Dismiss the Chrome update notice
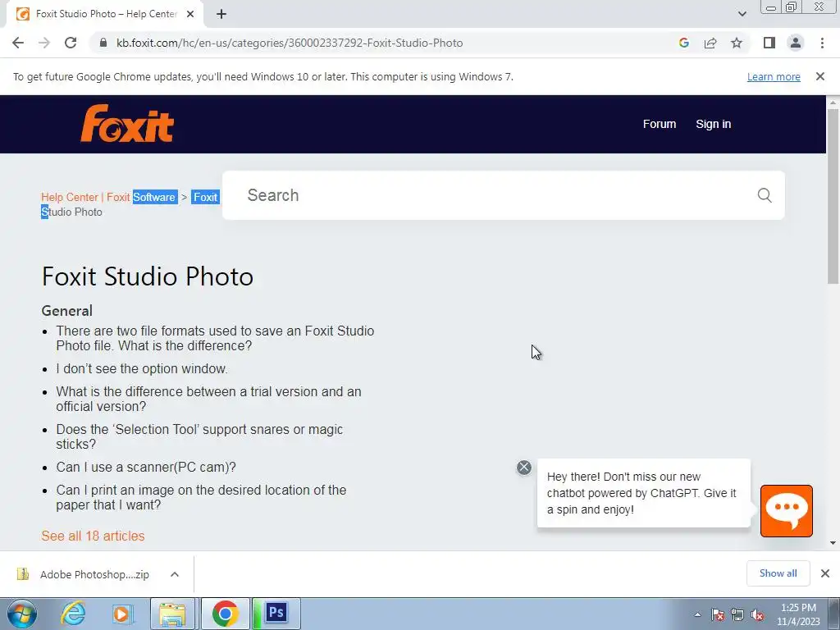Viewport: 840px width, 630px height. coord(820,76)
